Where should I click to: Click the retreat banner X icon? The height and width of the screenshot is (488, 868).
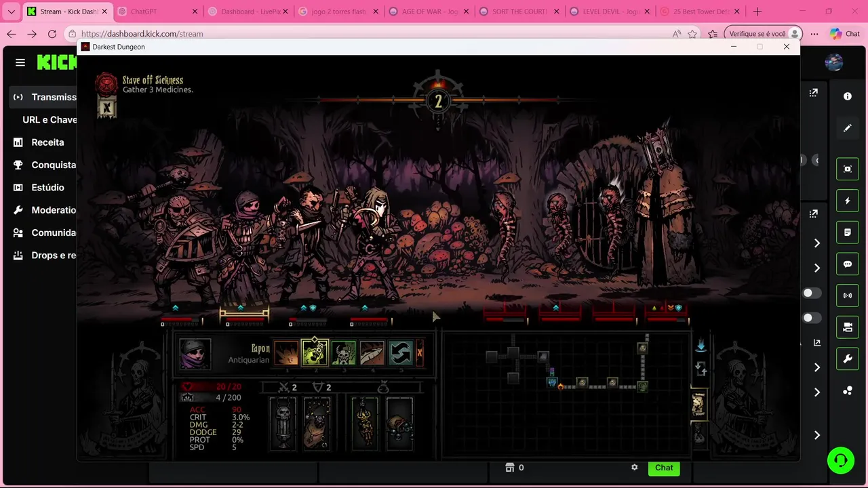106,107
